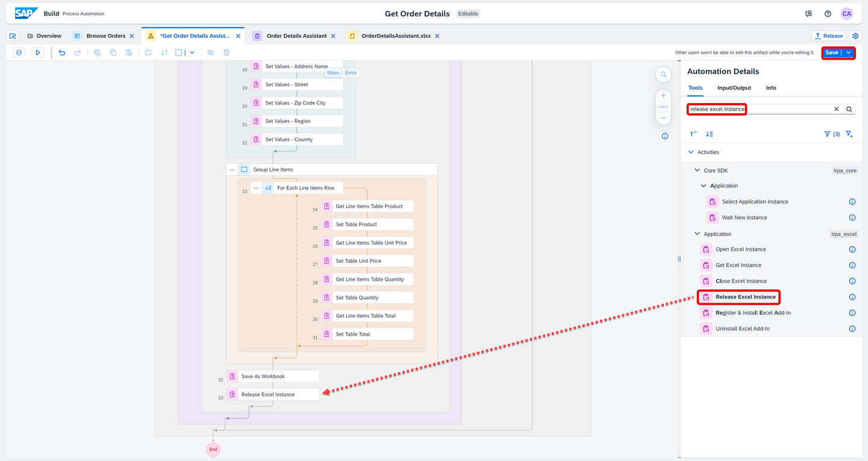Click the Error flow toggle
This screenshot has width=868, height=461.
(351, 73)
